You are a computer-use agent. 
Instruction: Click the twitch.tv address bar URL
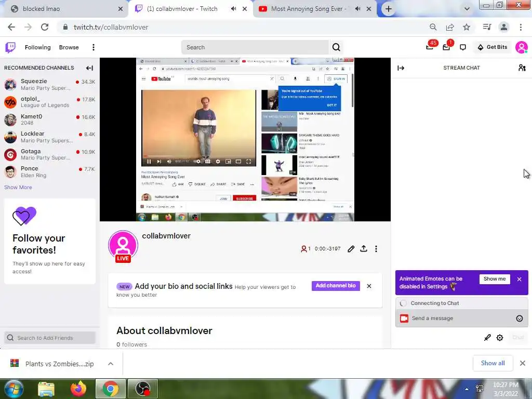111,27
